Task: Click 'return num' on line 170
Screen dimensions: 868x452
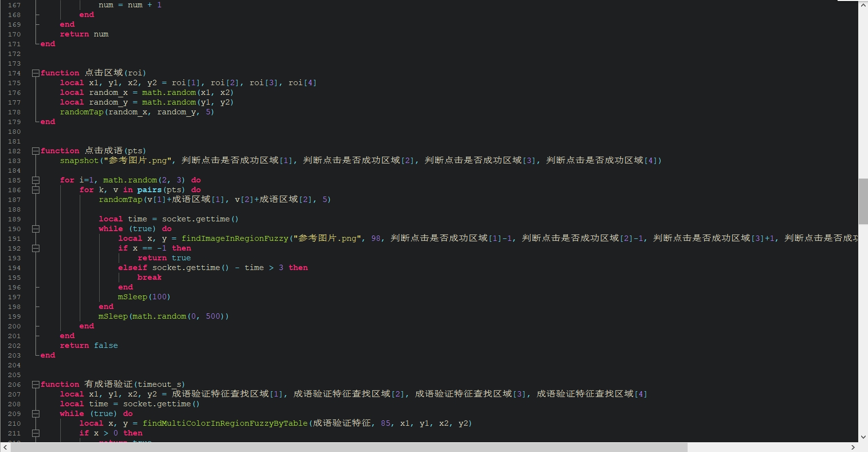Action: click(x=84, y=34)
